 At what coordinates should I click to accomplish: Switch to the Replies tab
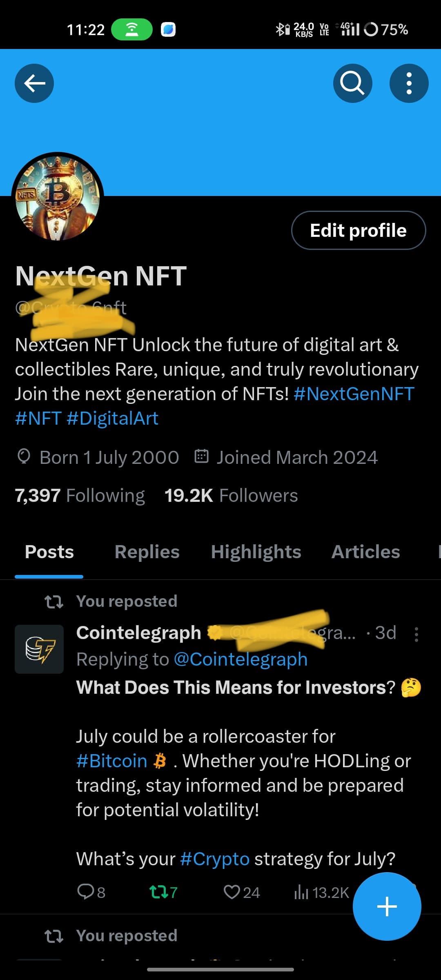[x=147, y=552]
